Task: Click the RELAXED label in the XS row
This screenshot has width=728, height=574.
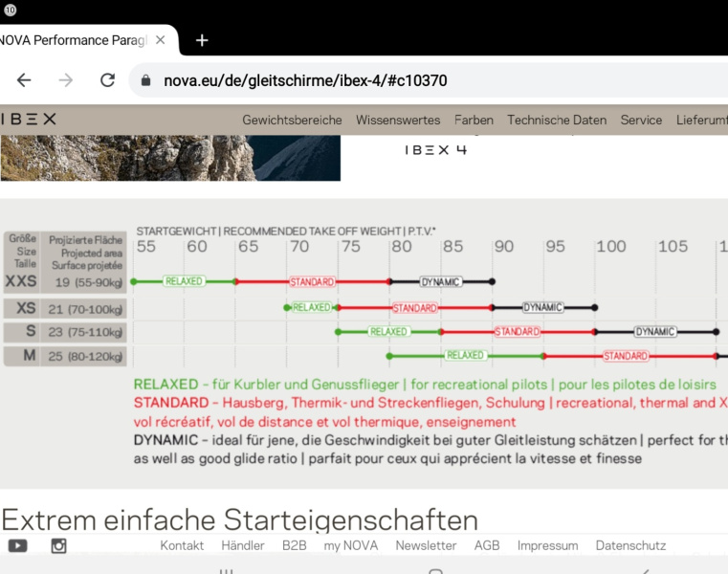Action: (312, 307)
